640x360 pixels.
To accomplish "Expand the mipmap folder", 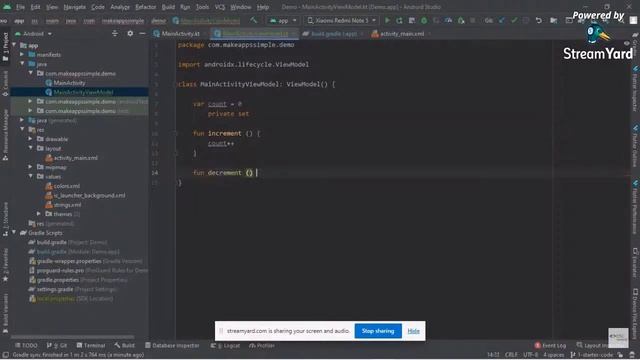I will pyautogui.click(x=31, y=167).
